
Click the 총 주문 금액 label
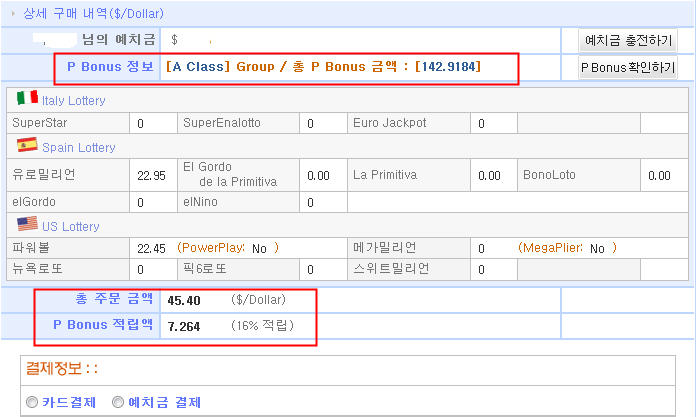tap(114, 299)
